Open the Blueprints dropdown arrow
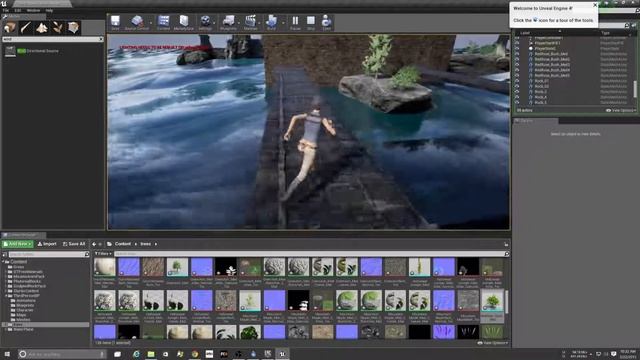 [239, 23]
